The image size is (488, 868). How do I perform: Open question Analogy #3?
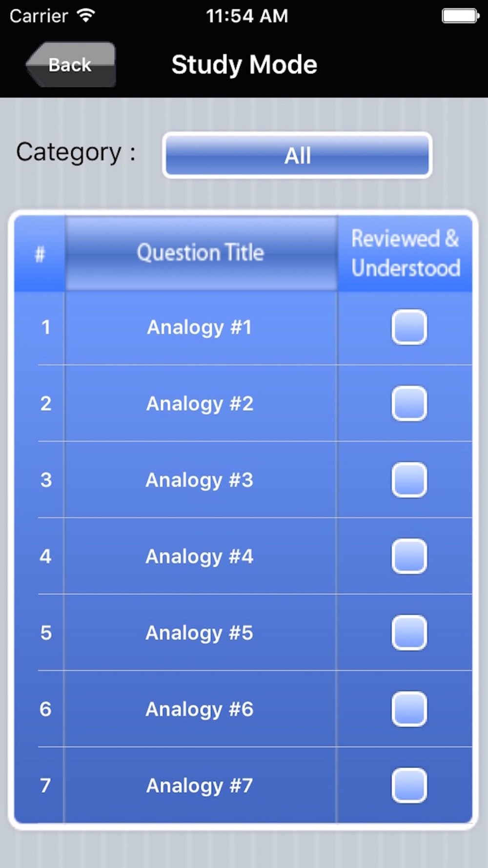[200, 480]
